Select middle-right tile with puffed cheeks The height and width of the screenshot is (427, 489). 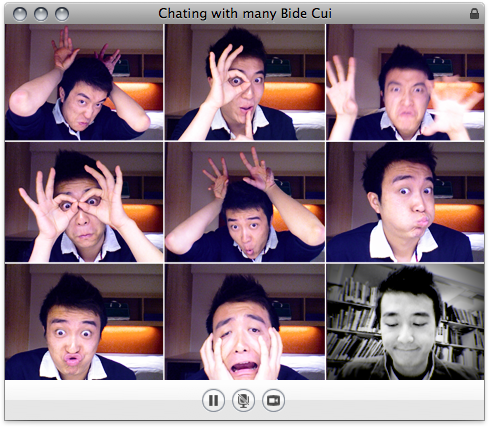405,202
